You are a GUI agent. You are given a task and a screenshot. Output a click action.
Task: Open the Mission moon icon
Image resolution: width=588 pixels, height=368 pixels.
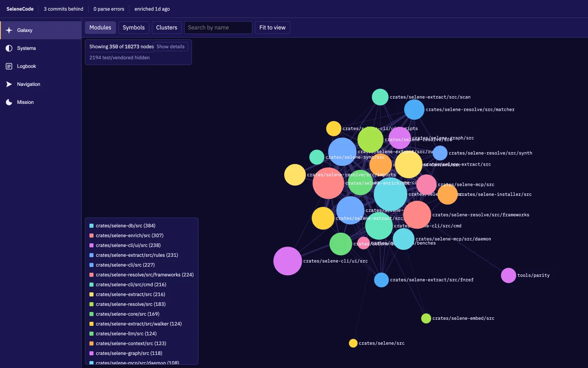(x=9, y=102)
